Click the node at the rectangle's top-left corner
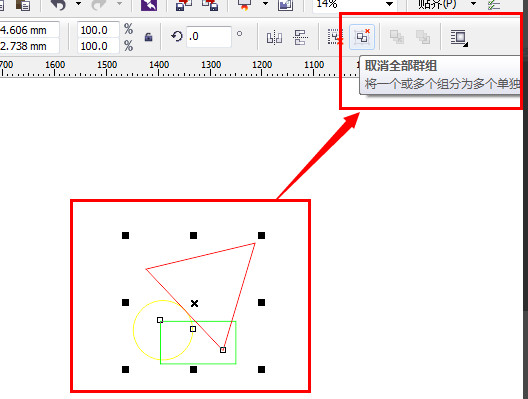 click(160, 320)
